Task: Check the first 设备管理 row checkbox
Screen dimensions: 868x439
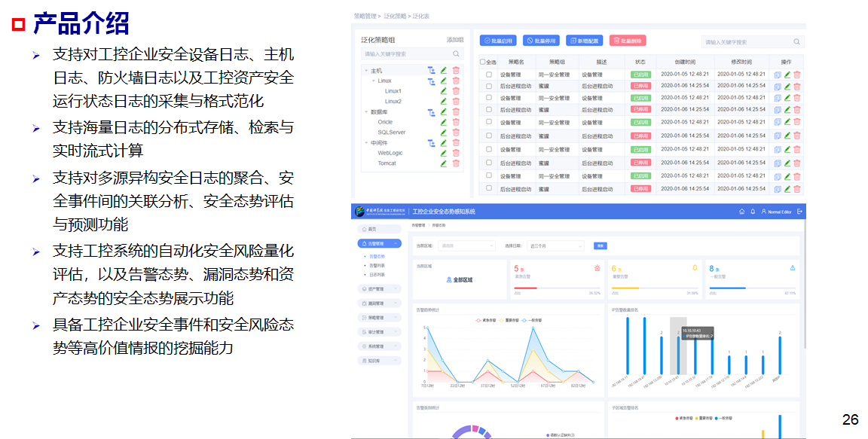Action: pyautogui.click(x=488, y=75)
